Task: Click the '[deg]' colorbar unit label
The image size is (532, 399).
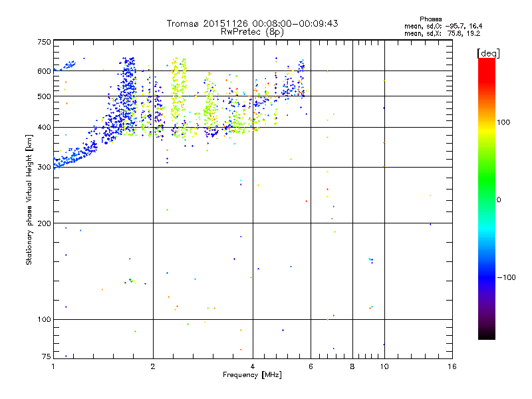Action: pos(488,53)
